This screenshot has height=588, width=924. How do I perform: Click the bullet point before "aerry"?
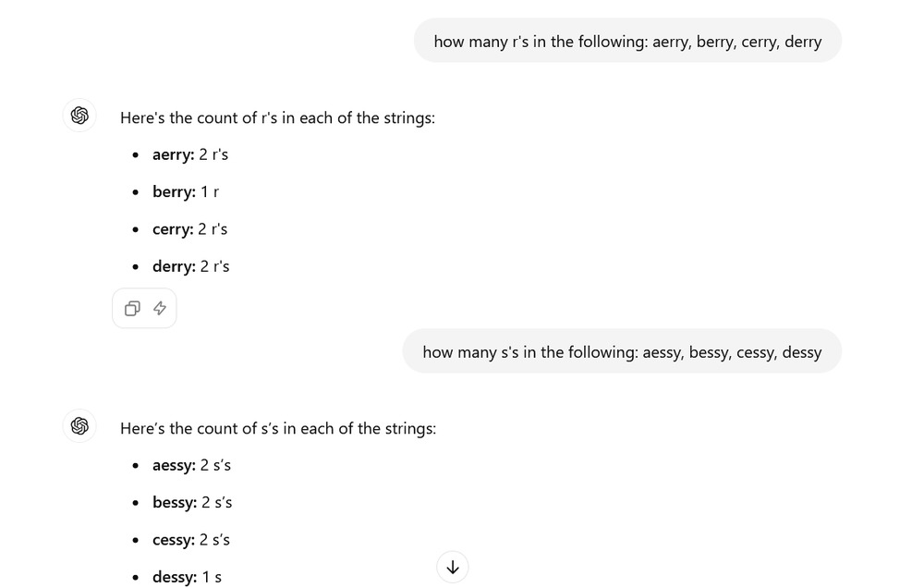click(x=136, y=155)
